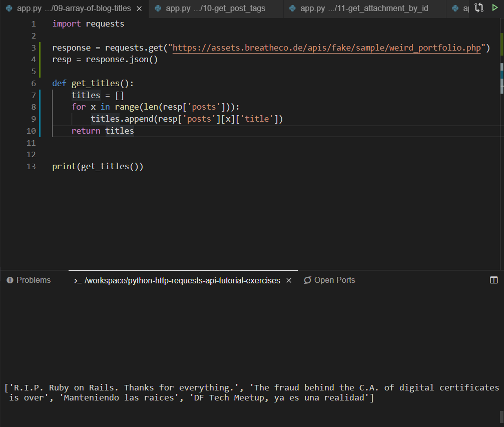Click the Open Ports circular icon
504x427 pixels.
pyautogui.click(x=307, y=280)
